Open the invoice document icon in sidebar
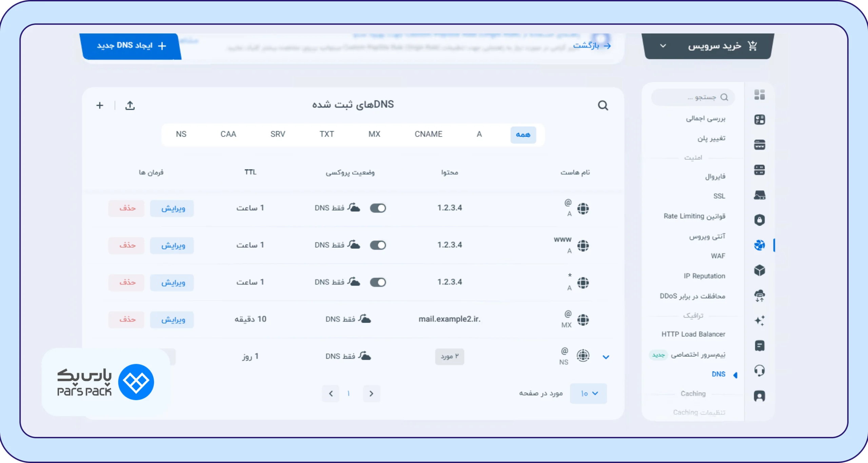 pos(759,345)
